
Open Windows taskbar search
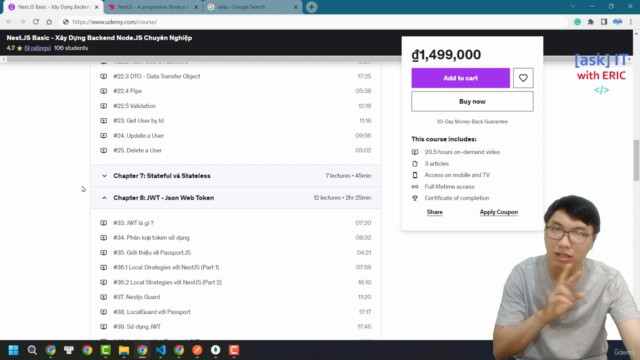click(32, 350)
